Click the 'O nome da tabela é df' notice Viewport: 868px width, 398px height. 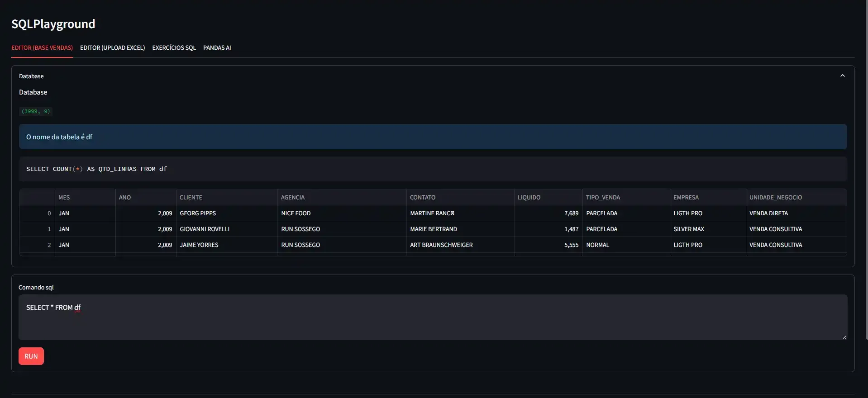433,137
